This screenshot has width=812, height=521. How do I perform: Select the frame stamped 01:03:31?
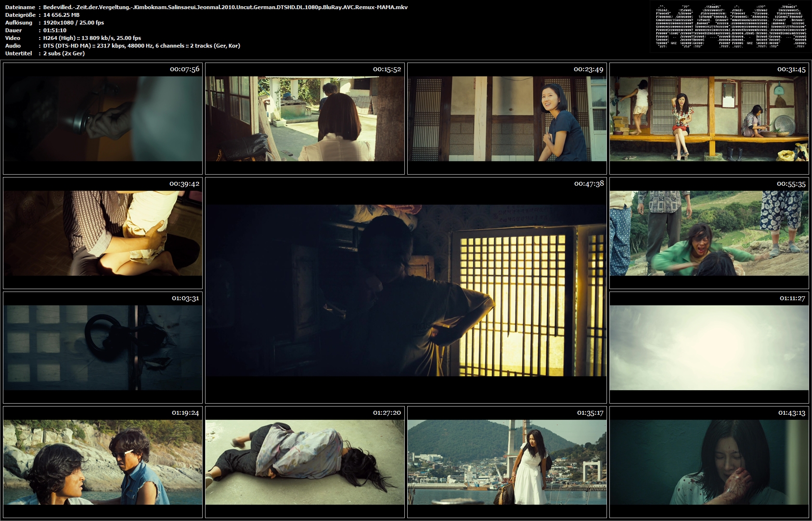(x=103, y=347)
